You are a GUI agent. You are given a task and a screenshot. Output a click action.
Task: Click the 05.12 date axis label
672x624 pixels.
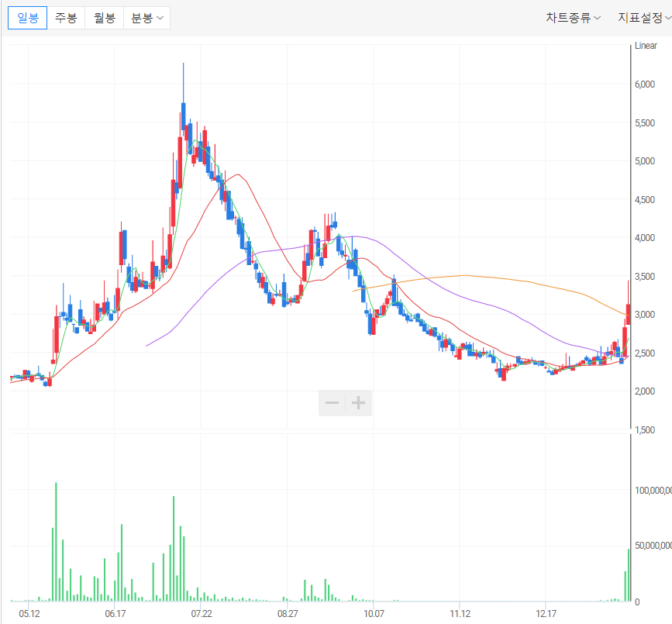point(29,614)
